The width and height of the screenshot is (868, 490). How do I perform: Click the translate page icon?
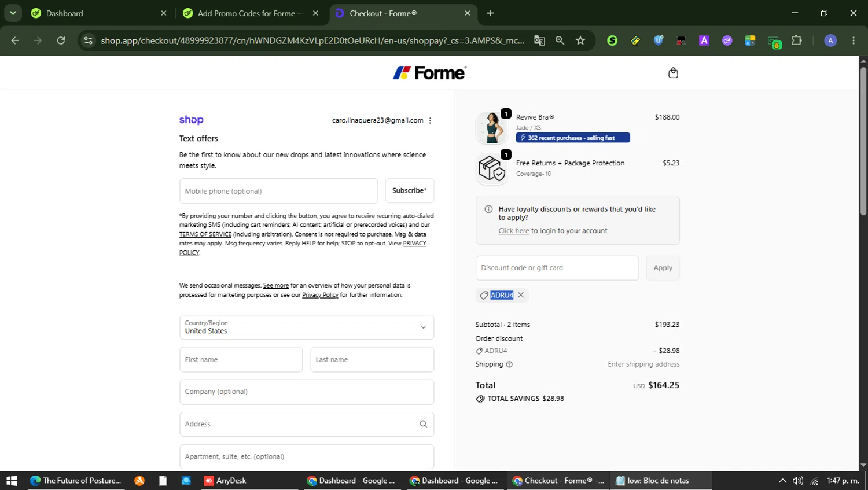point(539,40)
